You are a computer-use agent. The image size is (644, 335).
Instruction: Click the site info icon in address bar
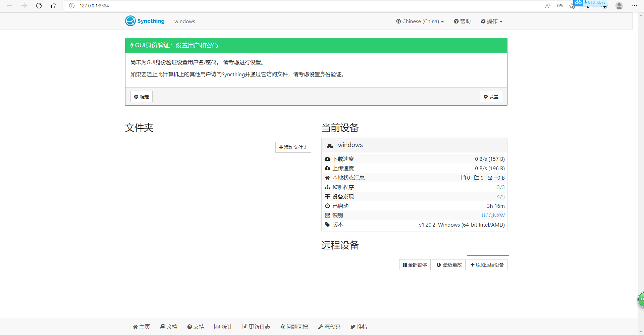[72, 6]
